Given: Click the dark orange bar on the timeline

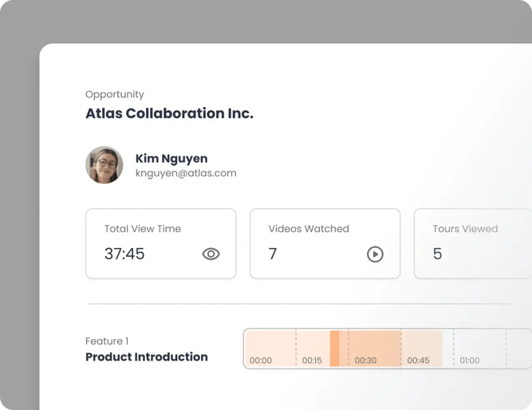Looking at the screenshot, I should (334, 349).
